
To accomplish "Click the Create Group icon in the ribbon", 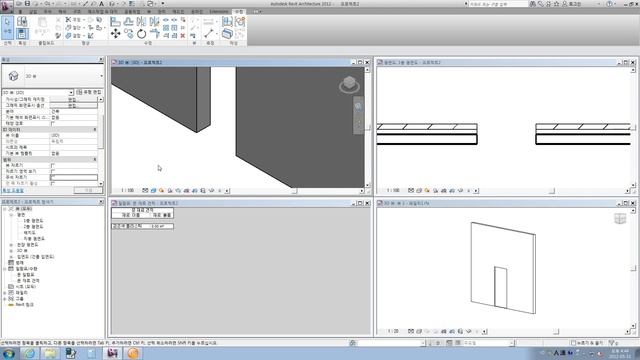I will point(240,22).
